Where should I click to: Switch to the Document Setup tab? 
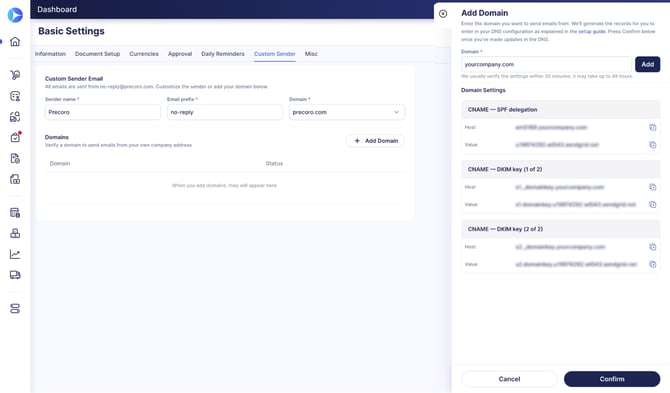(x=97, y=54)
